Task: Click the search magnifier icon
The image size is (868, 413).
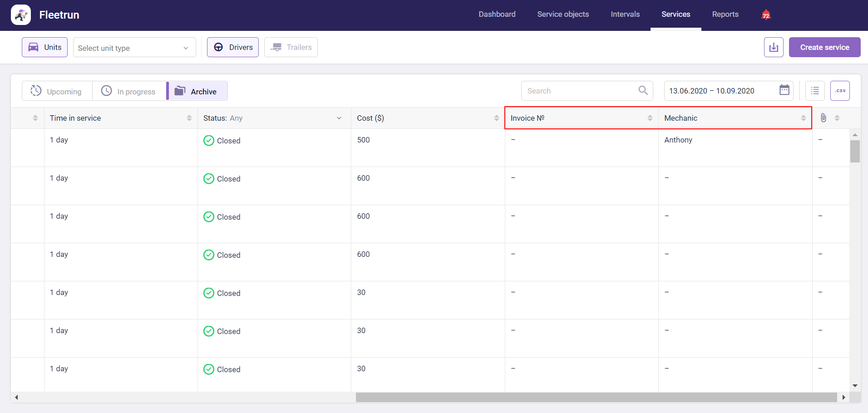Action: coord(643,90)
